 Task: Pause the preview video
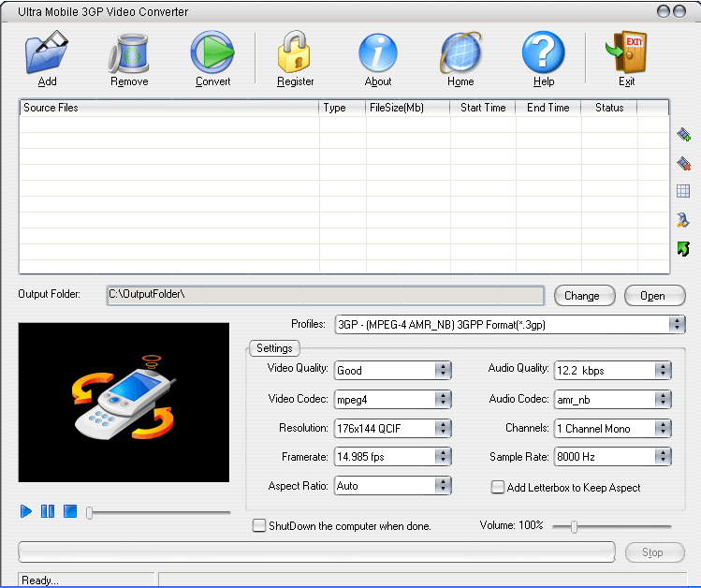(48, 511)
